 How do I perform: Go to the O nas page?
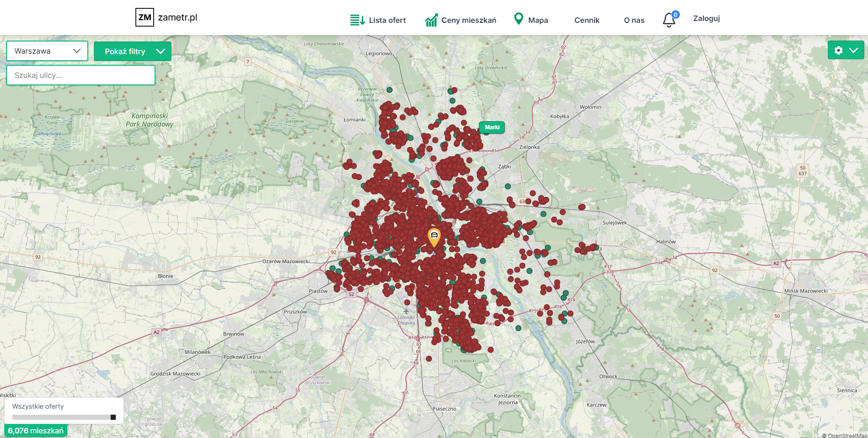pos(634,20)
